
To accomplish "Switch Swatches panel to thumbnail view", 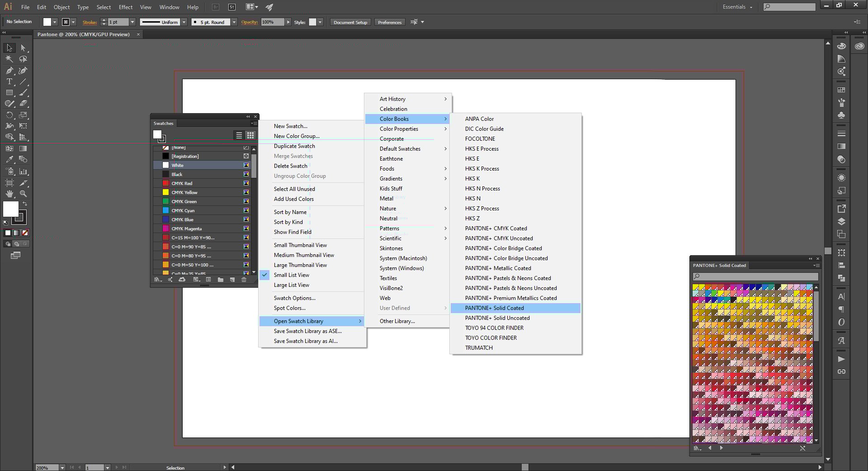I will 250,135.
